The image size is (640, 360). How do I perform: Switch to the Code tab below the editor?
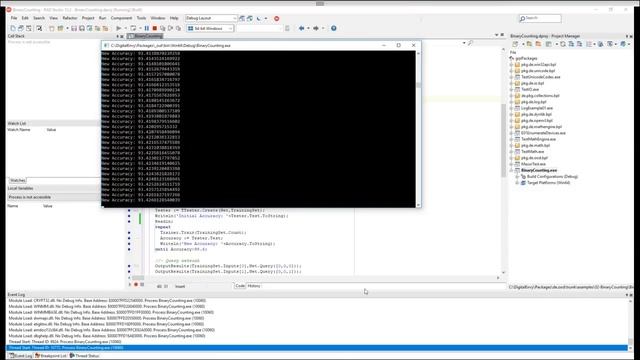coord(240,286)
